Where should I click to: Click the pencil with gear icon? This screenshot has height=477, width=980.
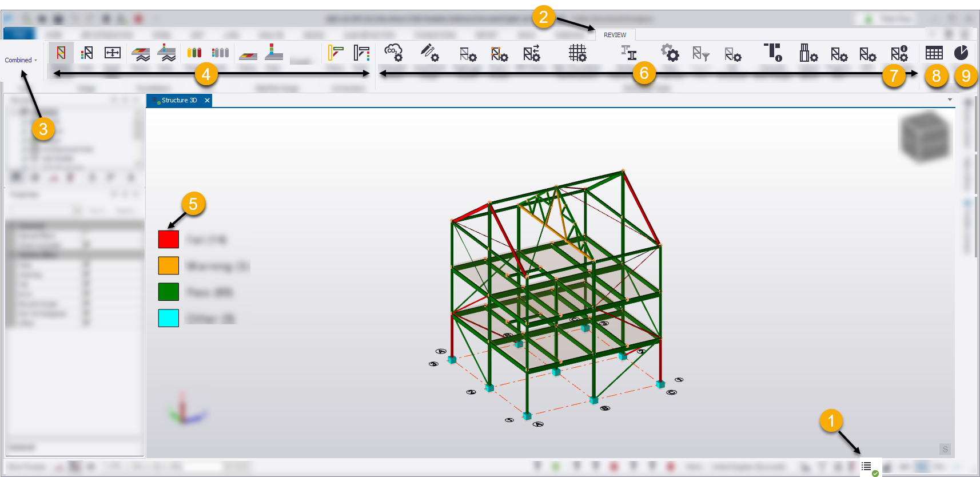[x=429, y=53]
